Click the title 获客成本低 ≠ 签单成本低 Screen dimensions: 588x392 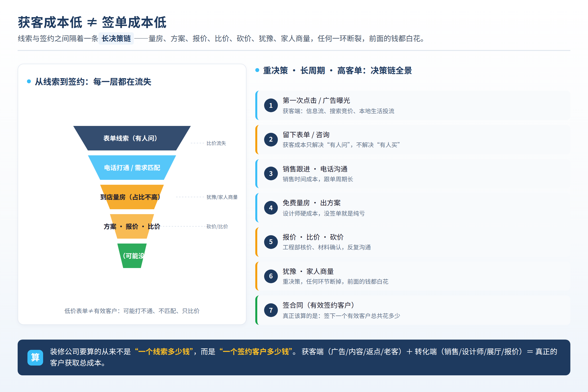click(x=92, y=22)
